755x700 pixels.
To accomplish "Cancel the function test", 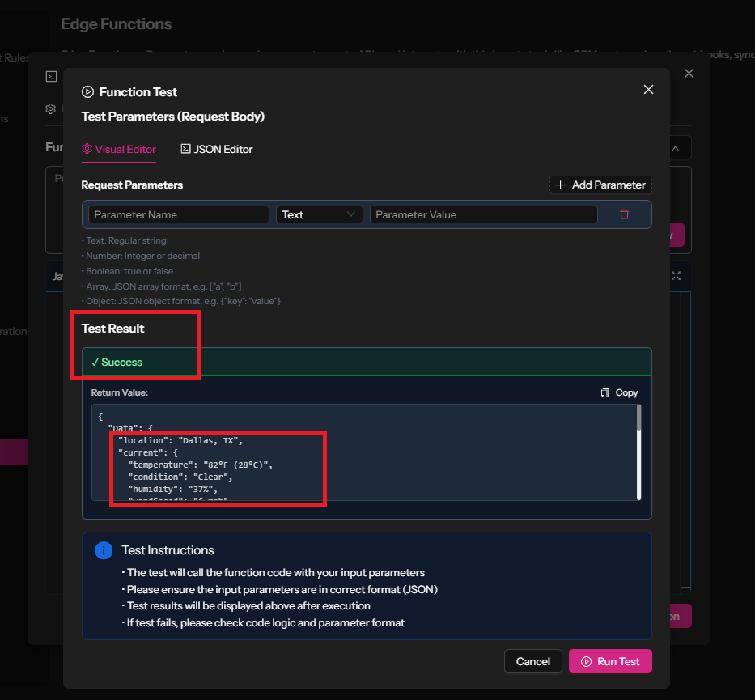I will [532, 661].
